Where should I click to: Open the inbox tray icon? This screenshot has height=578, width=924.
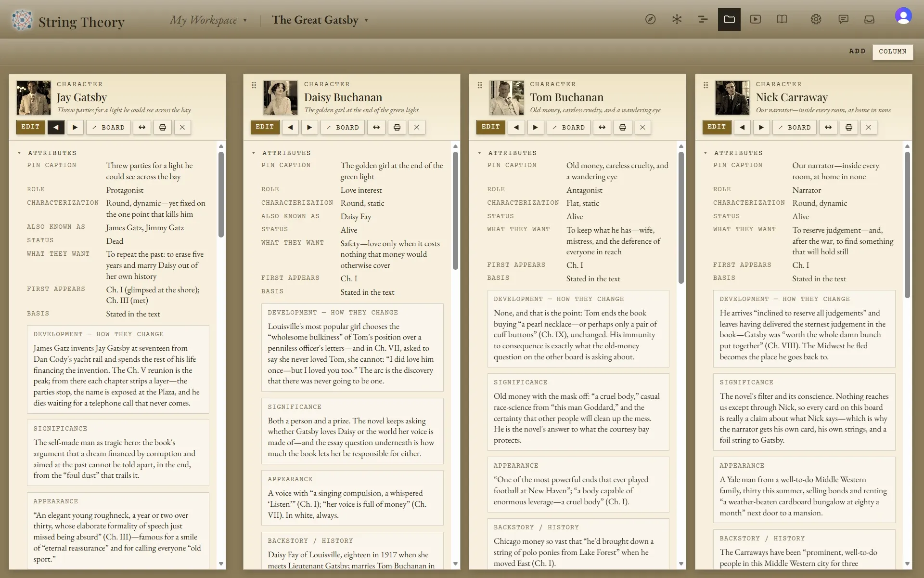coord(869,19)
